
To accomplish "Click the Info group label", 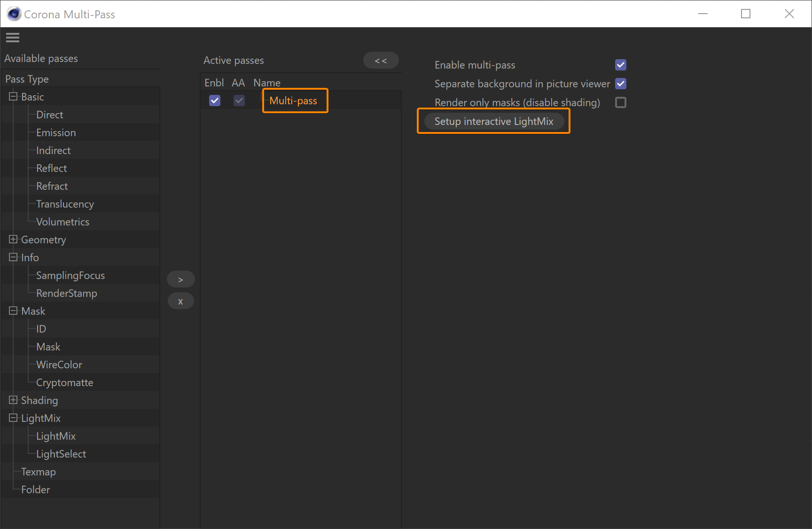I will point(30,257).
